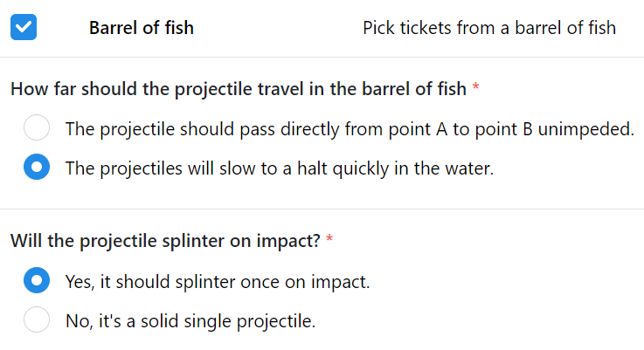This screenshot has width=644, height=350.
Task: Select the filled radio for splinter on impact
Action: (x=37, y=280)
